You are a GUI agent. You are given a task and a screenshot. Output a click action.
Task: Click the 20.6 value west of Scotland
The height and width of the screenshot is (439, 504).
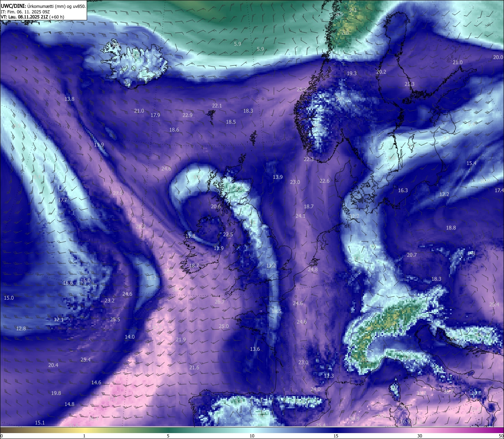point(216,207)
